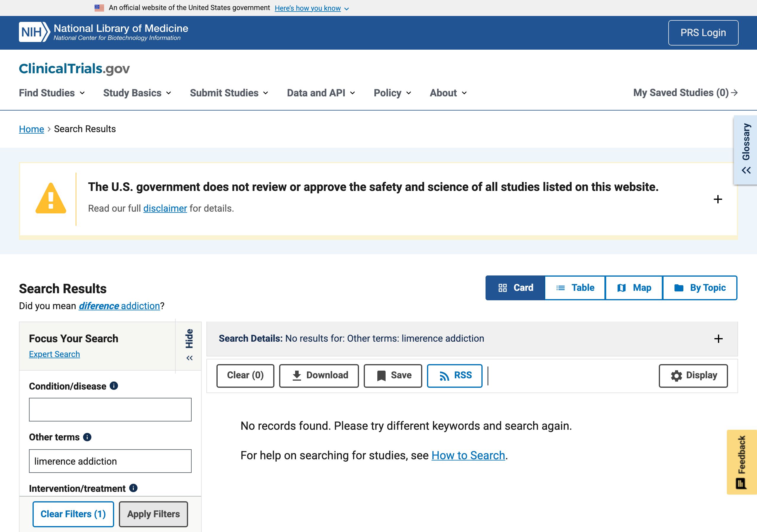Image resolution: width=757 pixels, height=532 pixels.
Task: Expand Here's how you know
Action: coord(312,8)
